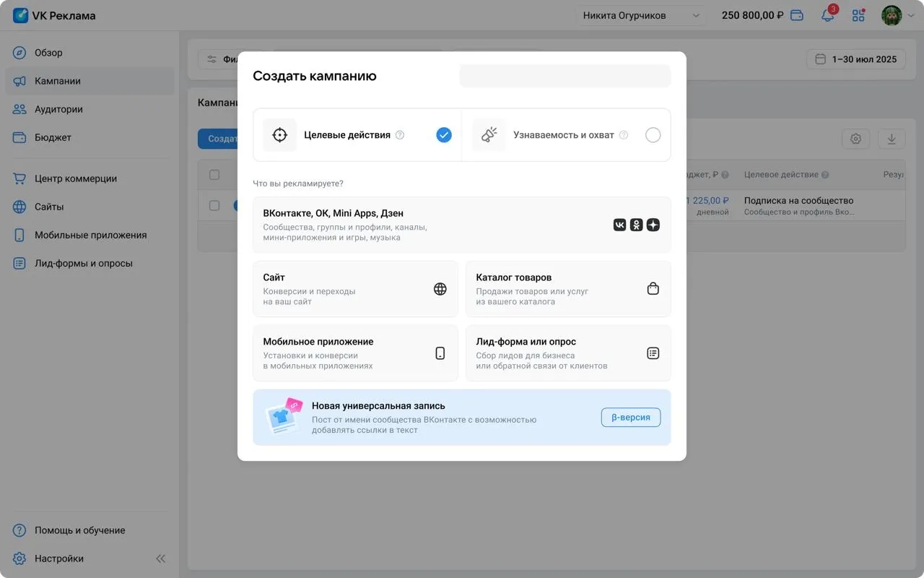Open the VK services grid icon

(x=858, y=15)
